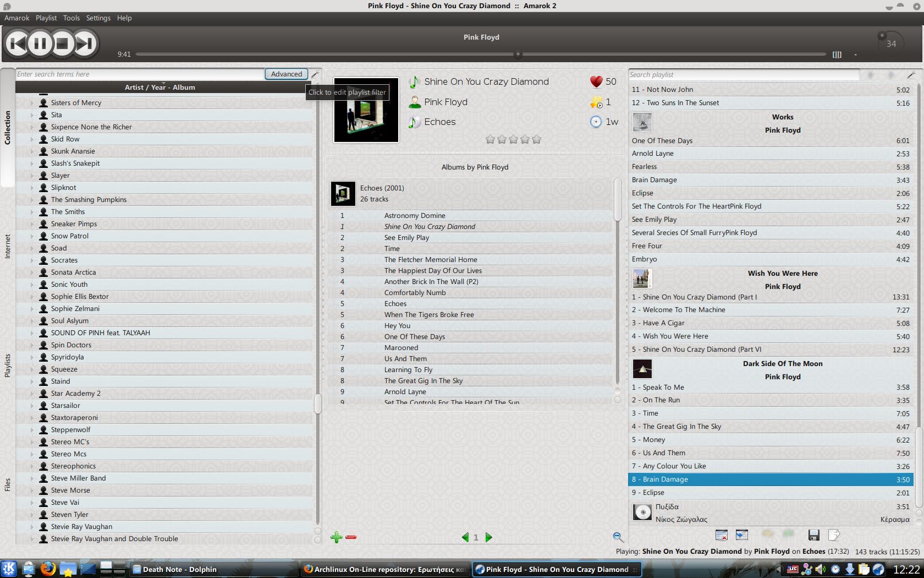Click the green note track title icon

(414, 81)
